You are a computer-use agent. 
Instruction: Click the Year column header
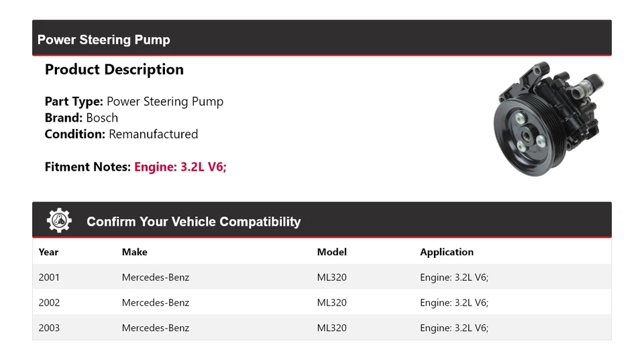[x=48, y=252]
